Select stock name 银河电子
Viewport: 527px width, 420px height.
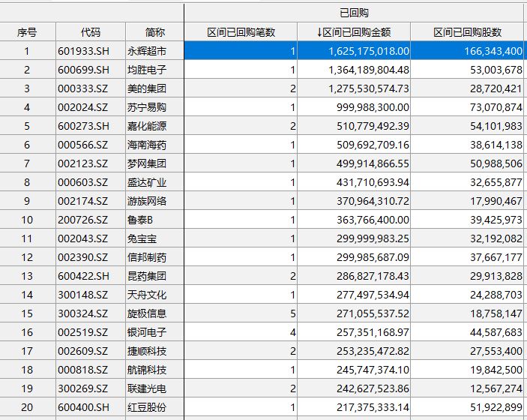click(147, 332)
